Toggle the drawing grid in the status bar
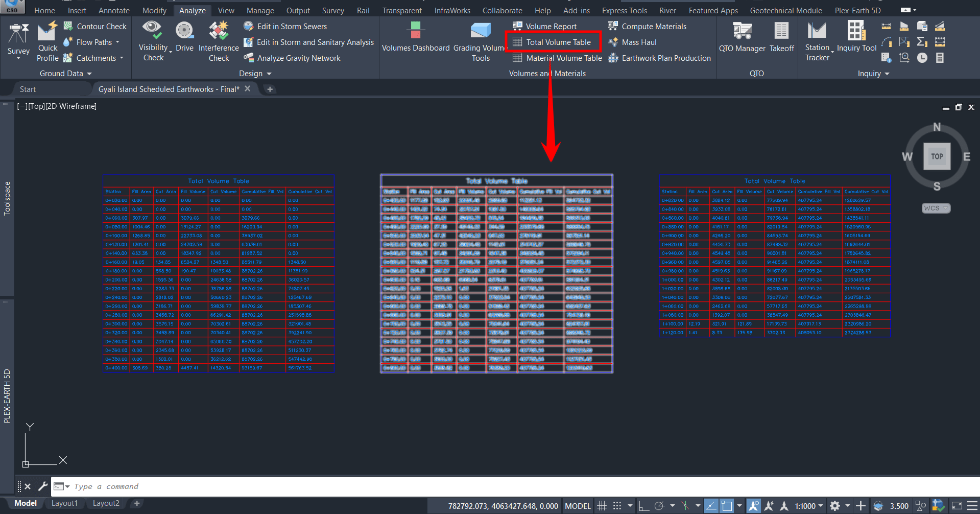980x514 pixels. tap(602, 506)
